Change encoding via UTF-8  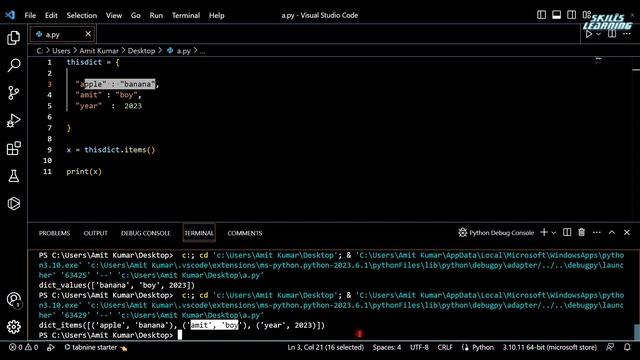(419, 347)
